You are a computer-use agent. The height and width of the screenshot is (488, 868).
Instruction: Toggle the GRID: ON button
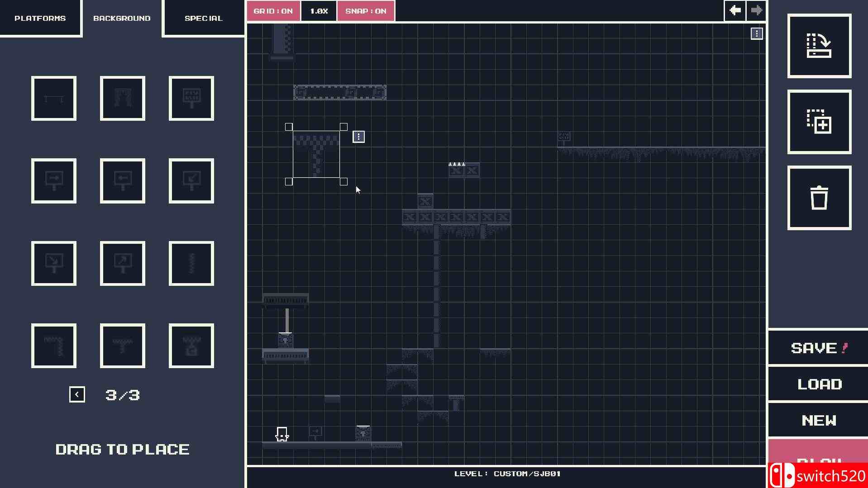pyautogui.click(x=273, y=11)
